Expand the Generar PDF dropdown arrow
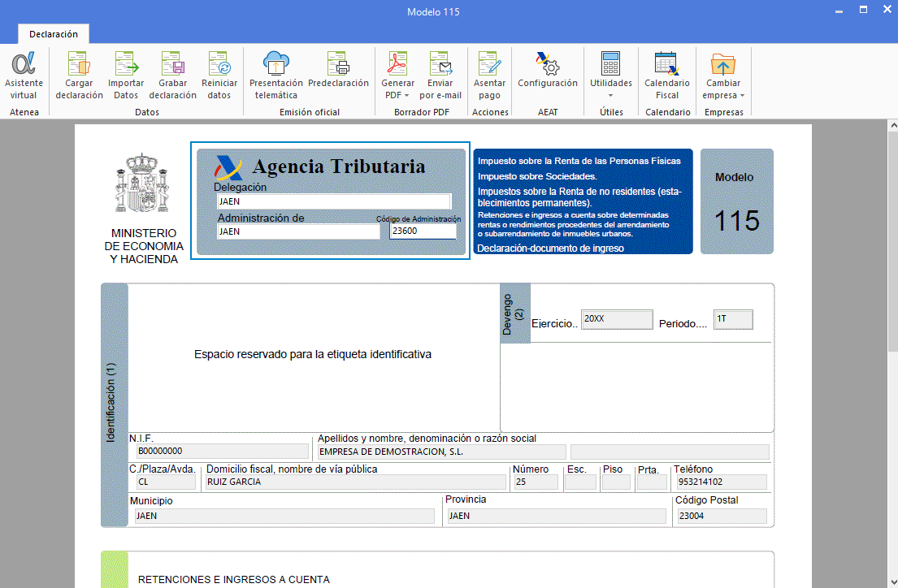Screen dimensions: 898x588 coord(407,95)
